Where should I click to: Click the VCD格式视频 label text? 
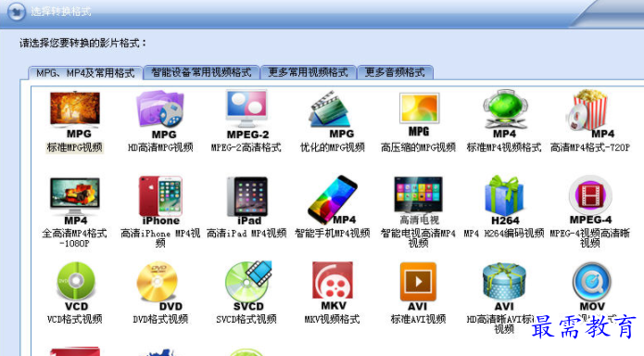pos(75,320)
